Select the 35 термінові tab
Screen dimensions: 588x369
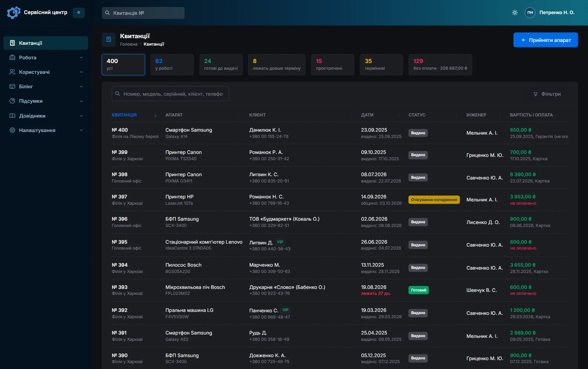tap(381, 65)
